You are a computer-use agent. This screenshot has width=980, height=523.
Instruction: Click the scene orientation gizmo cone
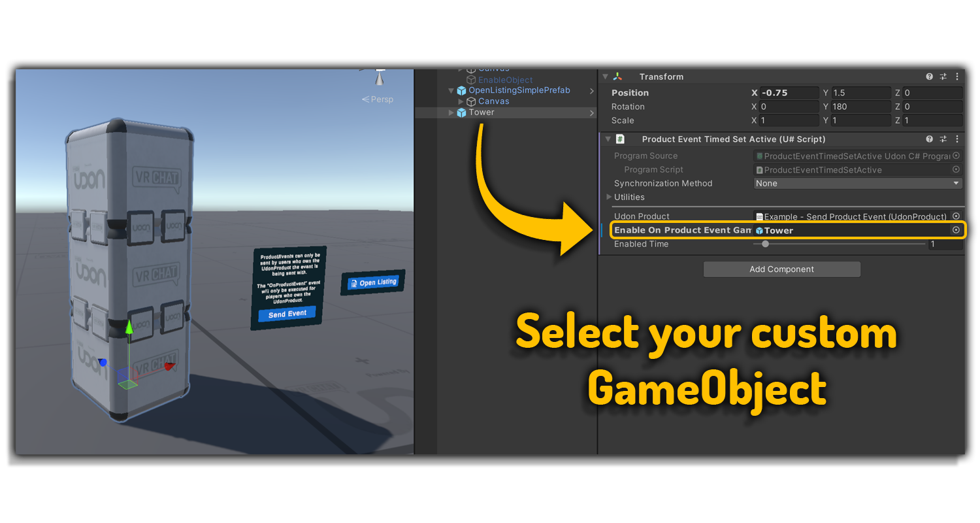tap(380, 77)
